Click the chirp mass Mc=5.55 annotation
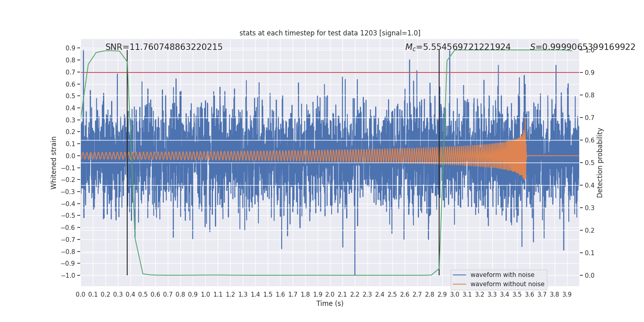The image size is (644, 322). click(x=458, y=47)
